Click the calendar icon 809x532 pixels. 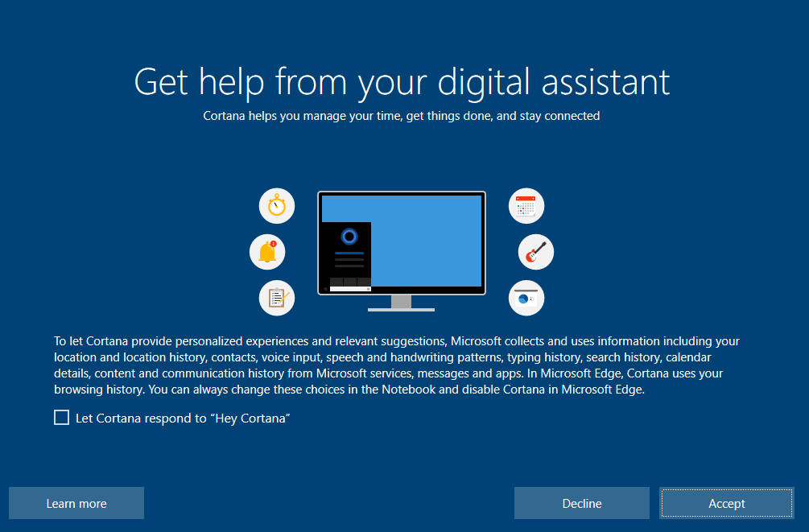coord(526,206)
